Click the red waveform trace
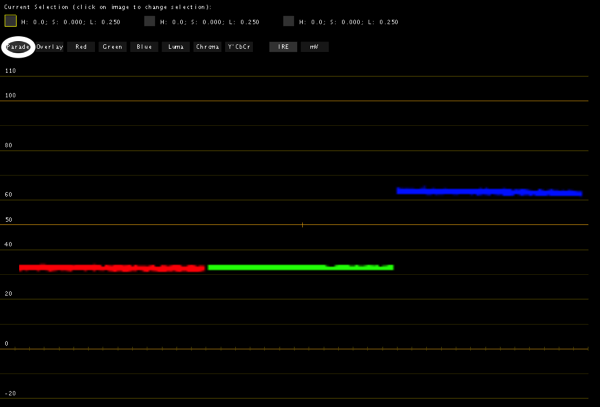Image resolution: width=600 pixels, height=407 pixels. (x=111, y=268)
